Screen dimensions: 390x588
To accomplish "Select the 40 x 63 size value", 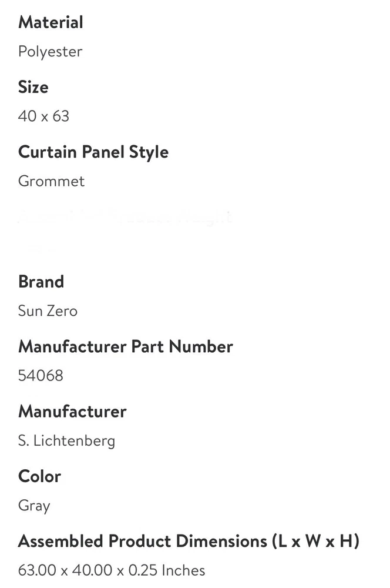I will [43, 116].
